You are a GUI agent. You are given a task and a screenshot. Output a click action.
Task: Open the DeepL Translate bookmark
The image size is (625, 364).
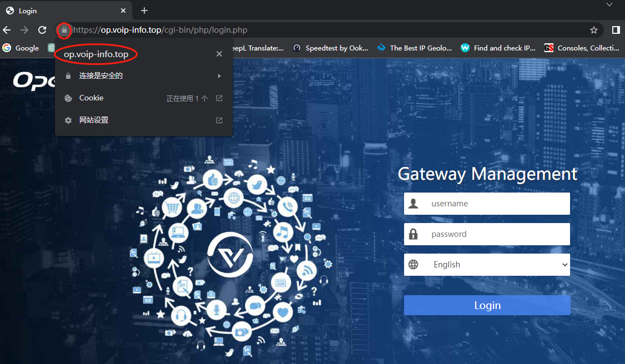(258, 48)
